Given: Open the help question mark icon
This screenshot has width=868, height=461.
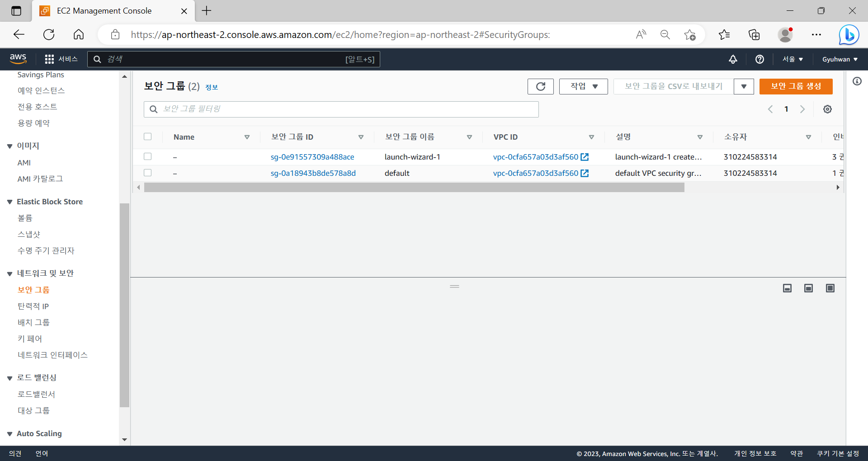Looking at the screenshot, I should tap(759, 59).
